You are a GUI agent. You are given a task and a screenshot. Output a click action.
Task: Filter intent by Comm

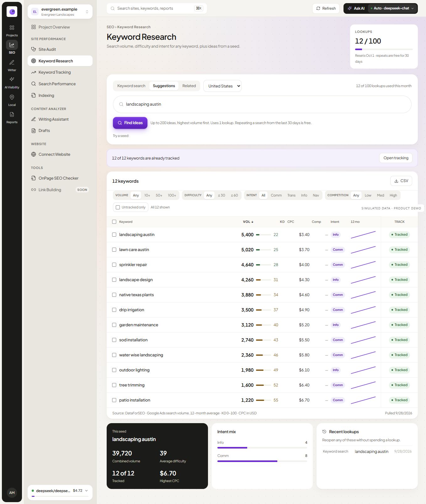point(276,195)
